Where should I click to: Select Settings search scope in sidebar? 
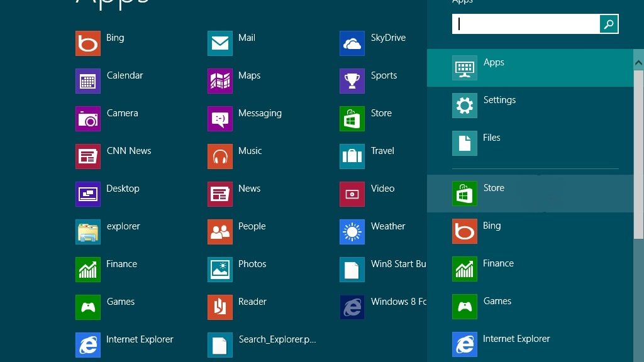point(530,106)
